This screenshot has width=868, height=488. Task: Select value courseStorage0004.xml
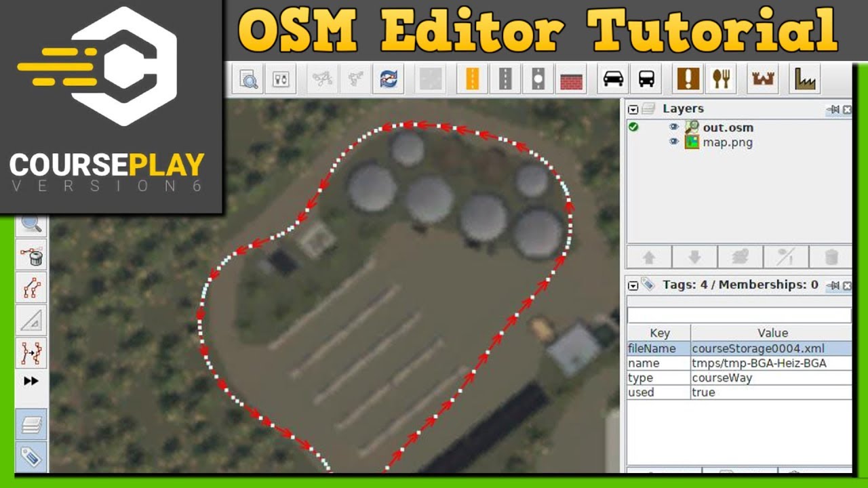coord(772,348)
